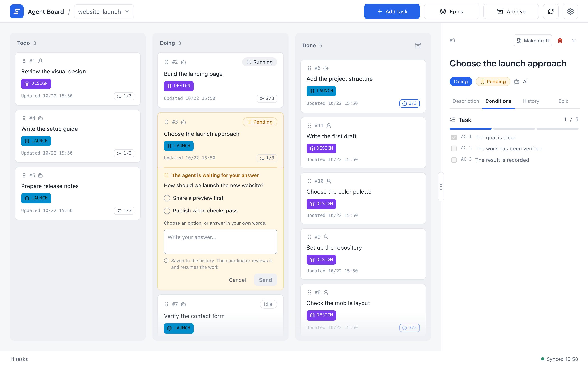Click the Add task button
This screenshot has width=588, height=367.
pyautogui.click(x=392, y=11)
